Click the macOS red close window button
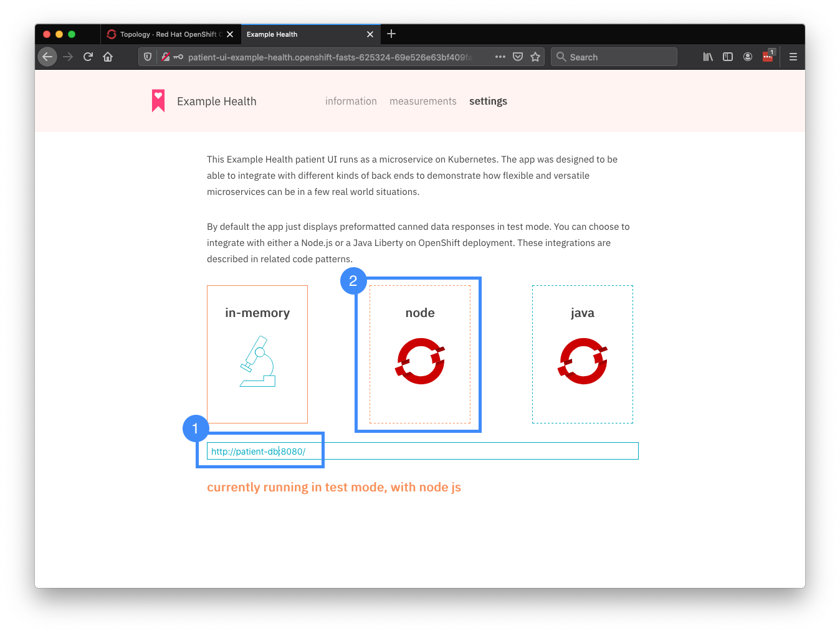 click(47, 34)
